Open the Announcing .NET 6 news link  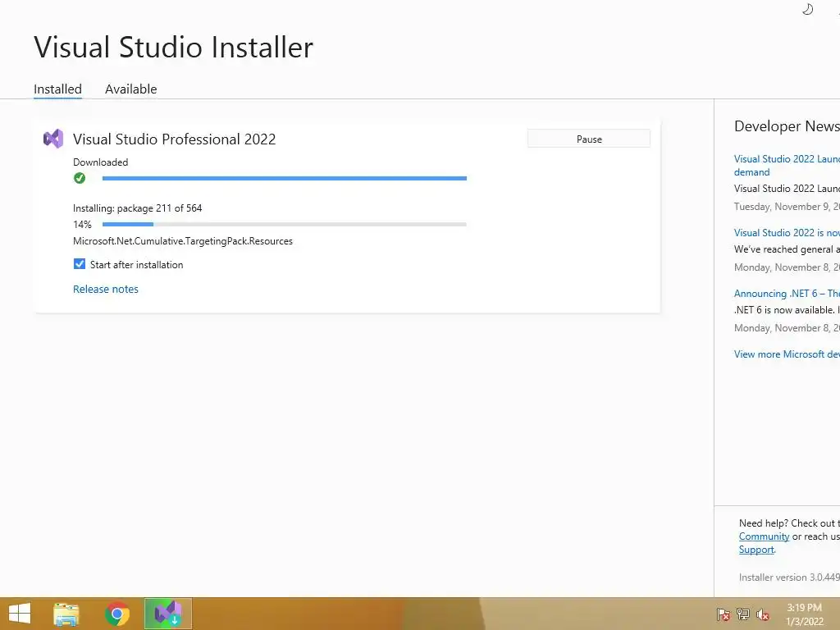(x=787, y=294)
